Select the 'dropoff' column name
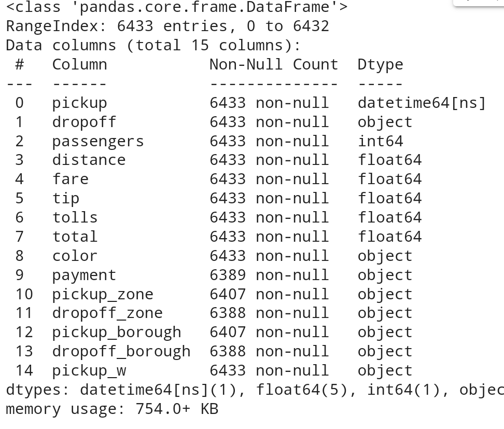 [x=84, y=122]
